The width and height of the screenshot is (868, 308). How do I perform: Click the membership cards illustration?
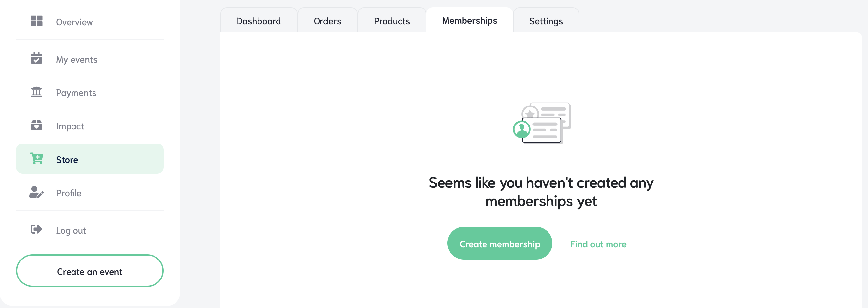tap(542, 123)
